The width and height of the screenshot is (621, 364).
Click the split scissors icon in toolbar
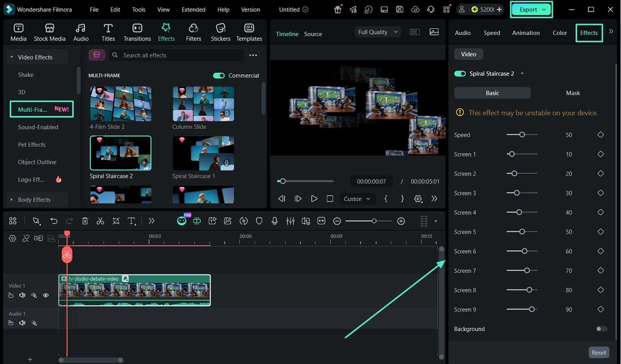[100, 221]
